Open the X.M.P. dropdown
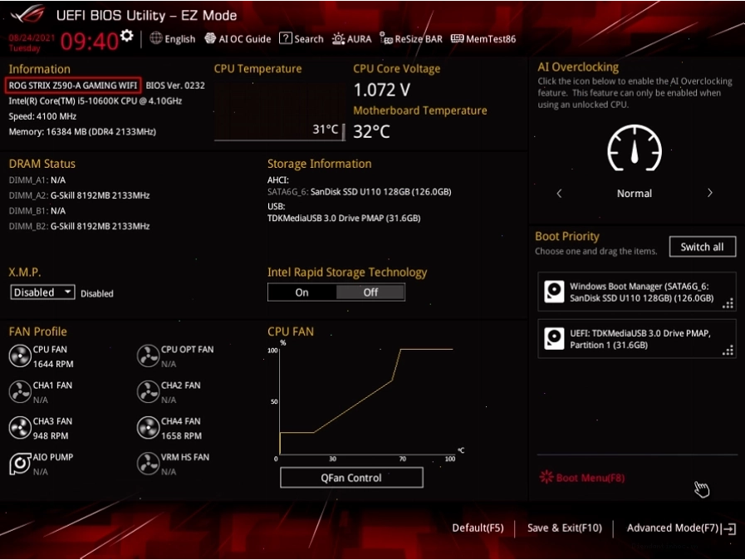The width and height of the screenshot is (745, 560). point(42,292)
